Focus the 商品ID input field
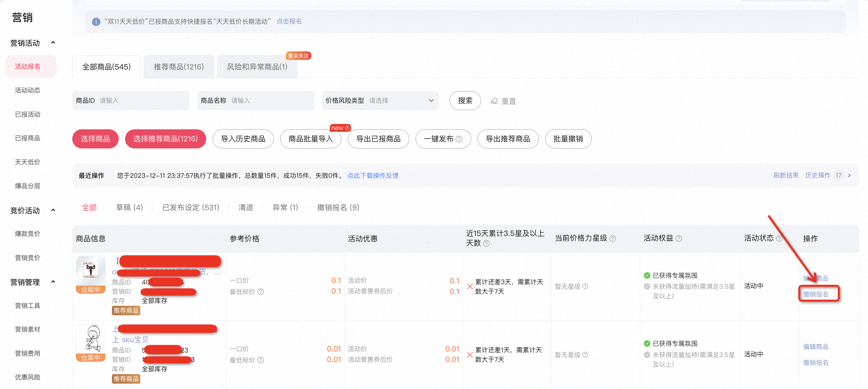Image resolution: width=868 pixels, height=389 pixels. point(130,101)
